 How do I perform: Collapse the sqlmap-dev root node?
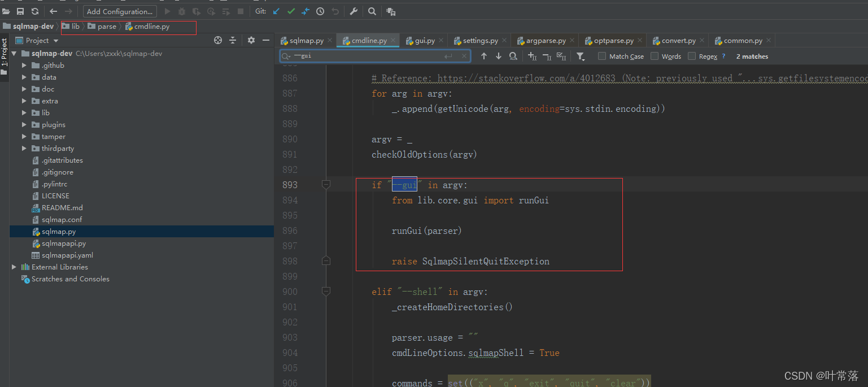point(14,54)
